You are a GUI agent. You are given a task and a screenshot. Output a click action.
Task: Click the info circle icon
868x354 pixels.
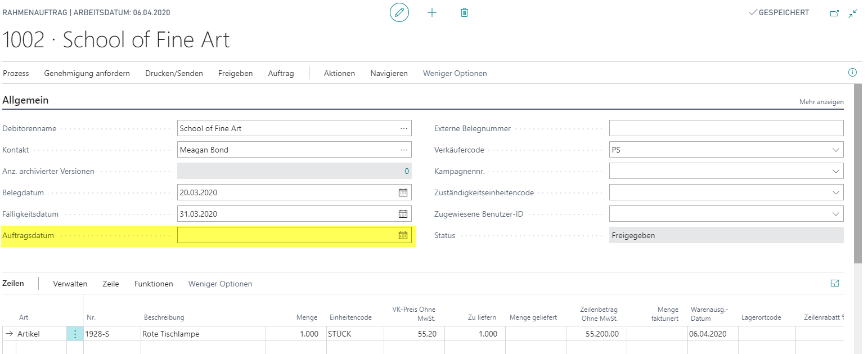point(852,73)
